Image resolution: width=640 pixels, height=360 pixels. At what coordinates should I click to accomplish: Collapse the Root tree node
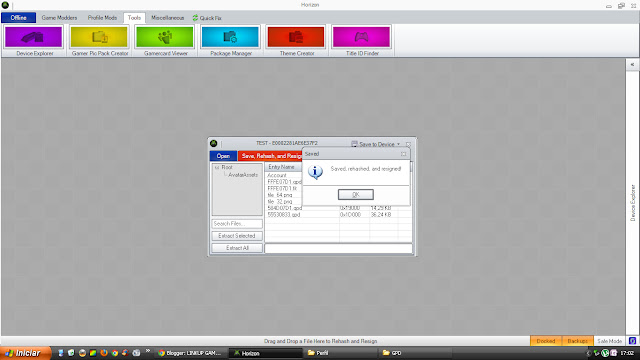[x=217, y=167]
